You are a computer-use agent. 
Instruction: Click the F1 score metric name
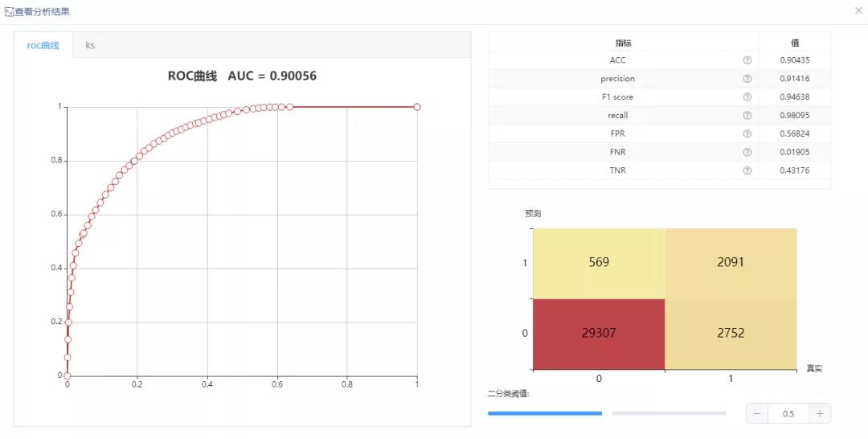[x=618, y=96]
